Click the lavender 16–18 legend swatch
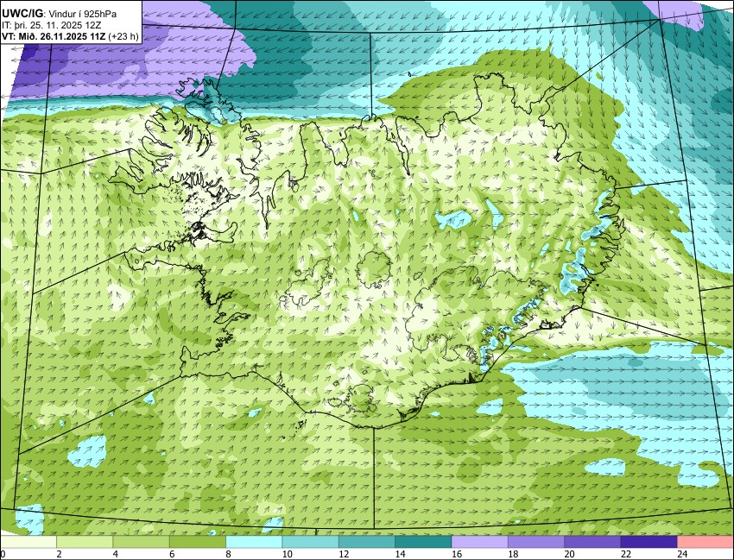The image size is (734, 560). [479, 542]
